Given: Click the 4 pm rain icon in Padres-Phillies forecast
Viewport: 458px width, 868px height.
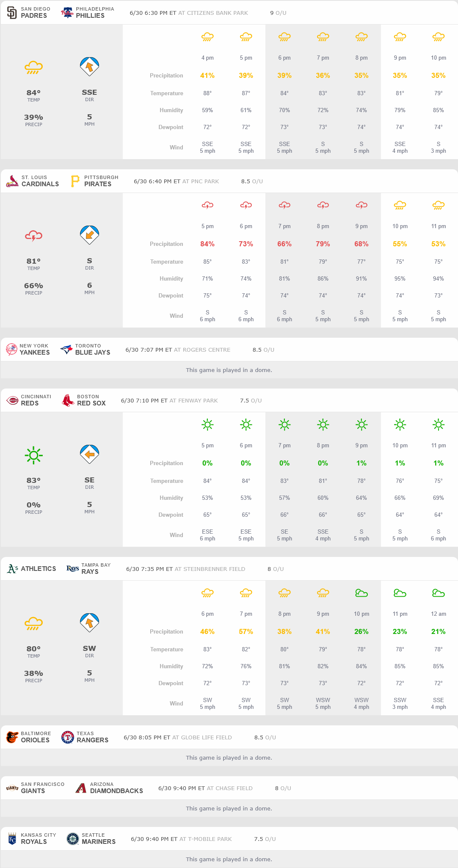Looking at the screenshot, I should click(207, 37).
